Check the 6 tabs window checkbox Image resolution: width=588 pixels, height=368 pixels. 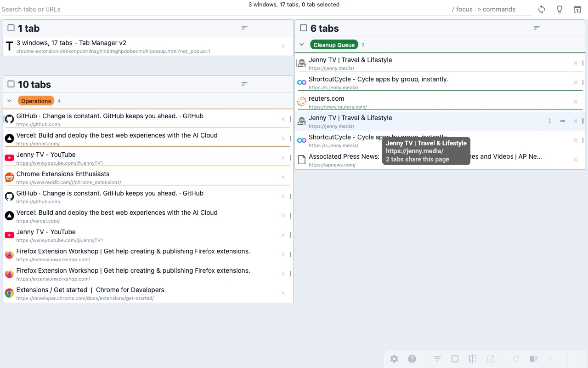pos(303,28)
